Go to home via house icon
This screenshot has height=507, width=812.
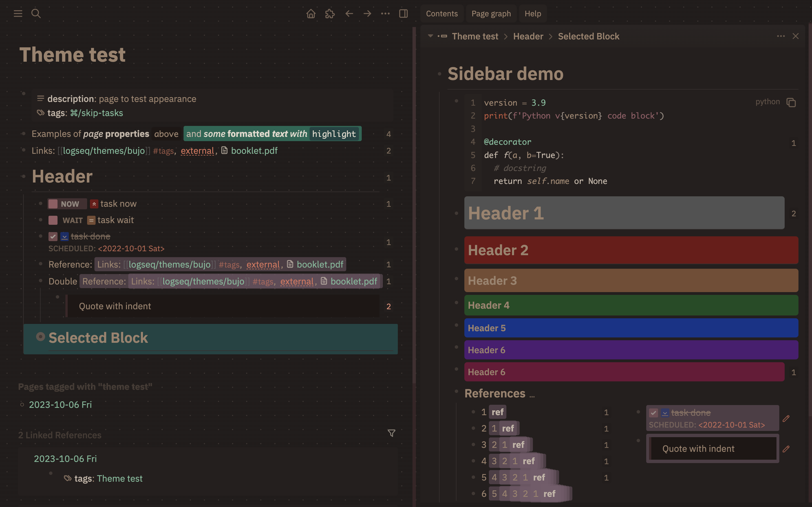pos(311,14)
